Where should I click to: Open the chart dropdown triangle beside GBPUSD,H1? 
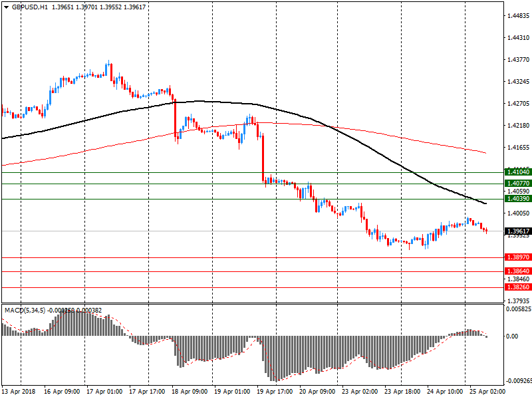coord(7,7)
